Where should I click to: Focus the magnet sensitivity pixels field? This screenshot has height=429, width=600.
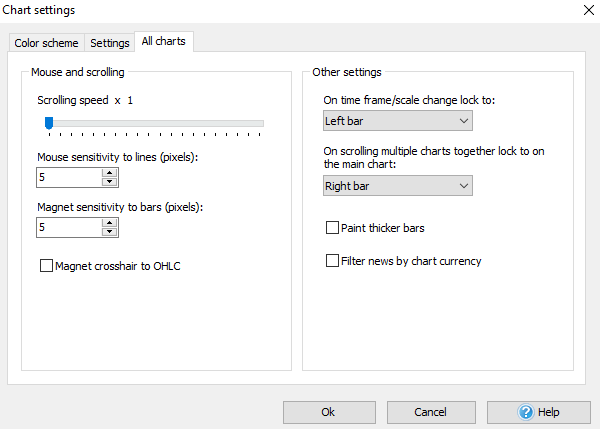(x=68, y=227)
